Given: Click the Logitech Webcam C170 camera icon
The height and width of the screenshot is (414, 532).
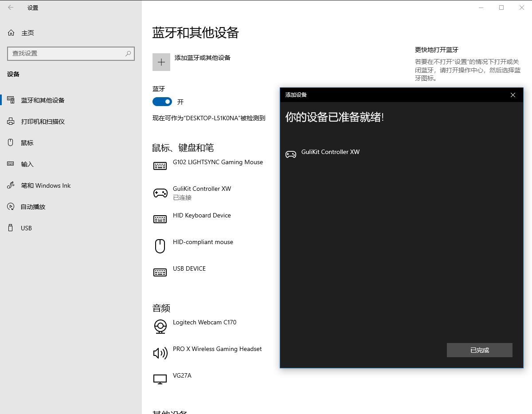Looking at the screenshot, I should click(x=160, y=327).
